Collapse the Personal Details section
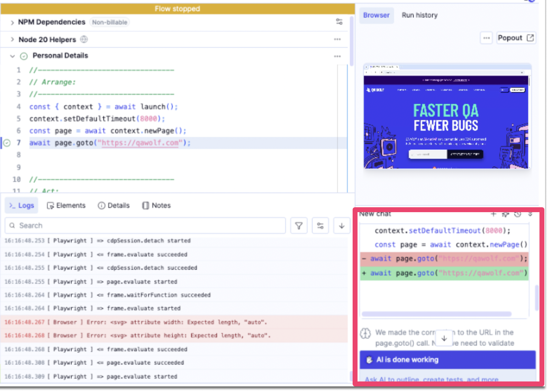 pos(12,56)
